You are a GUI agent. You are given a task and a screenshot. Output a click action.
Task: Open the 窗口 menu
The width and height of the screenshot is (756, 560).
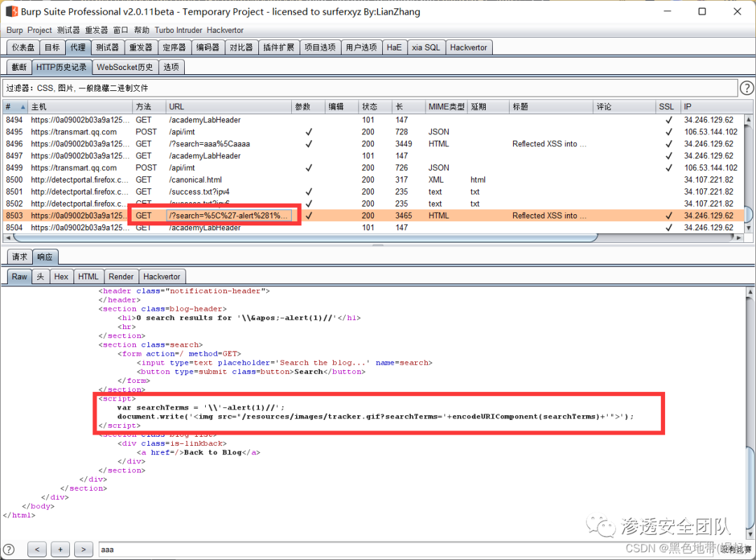(x=120, y=30)
